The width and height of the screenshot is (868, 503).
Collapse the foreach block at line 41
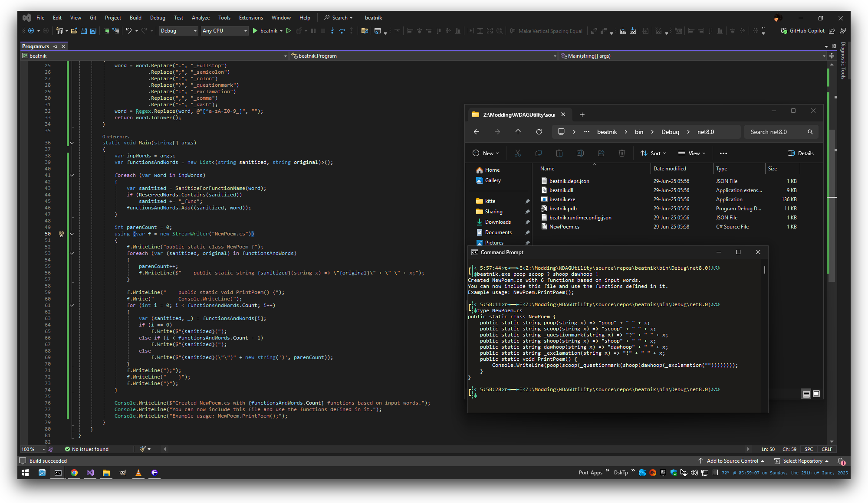click(x=72, y=175)
